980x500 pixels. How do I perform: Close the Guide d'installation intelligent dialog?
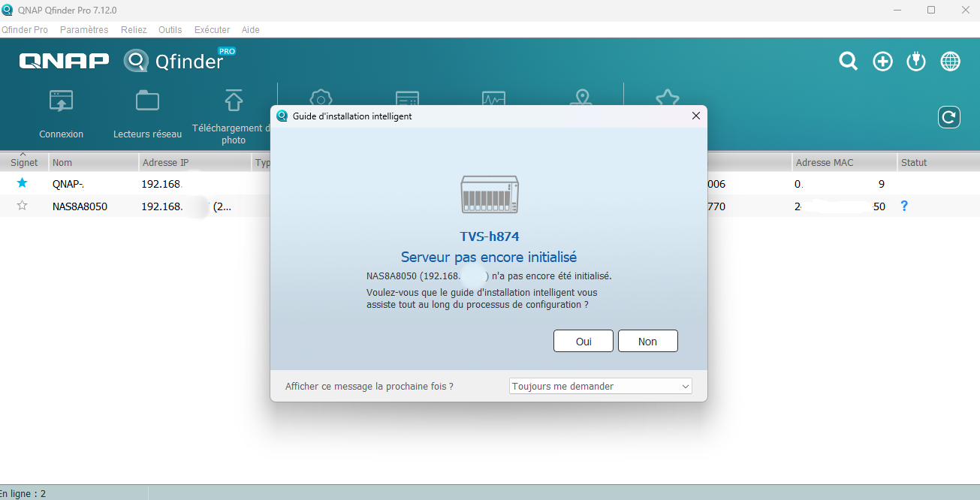click(695, 116)
